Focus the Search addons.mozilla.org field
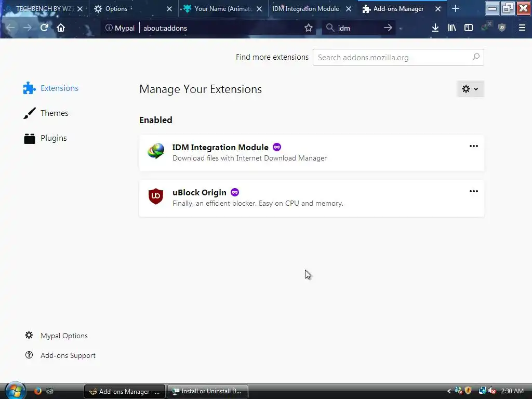This screenshot has width=532, height=399. tap(398, 57)
